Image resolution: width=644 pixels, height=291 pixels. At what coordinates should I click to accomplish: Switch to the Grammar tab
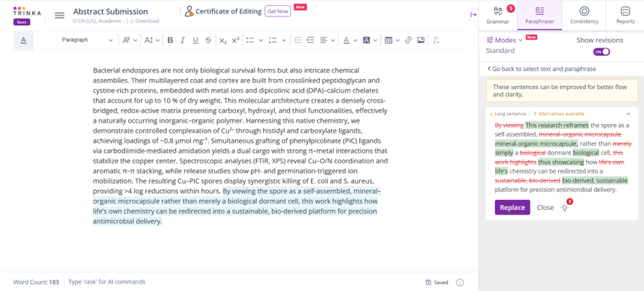point(498,15)
